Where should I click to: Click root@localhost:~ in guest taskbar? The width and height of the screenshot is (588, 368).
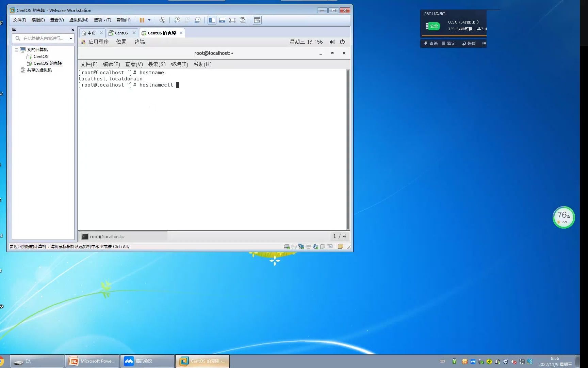pyautogui.click(x=123, y=236)
